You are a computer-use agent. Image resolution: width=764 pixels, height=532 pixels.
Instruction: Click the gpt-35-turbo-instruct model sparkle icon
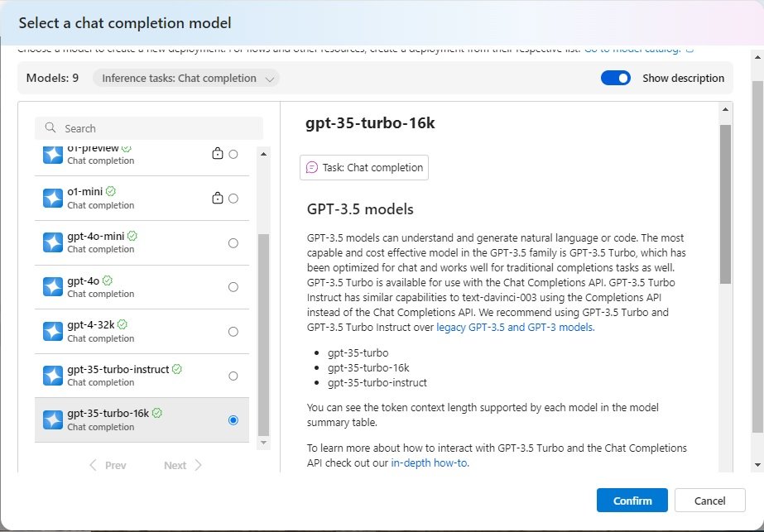coord(53,376)
